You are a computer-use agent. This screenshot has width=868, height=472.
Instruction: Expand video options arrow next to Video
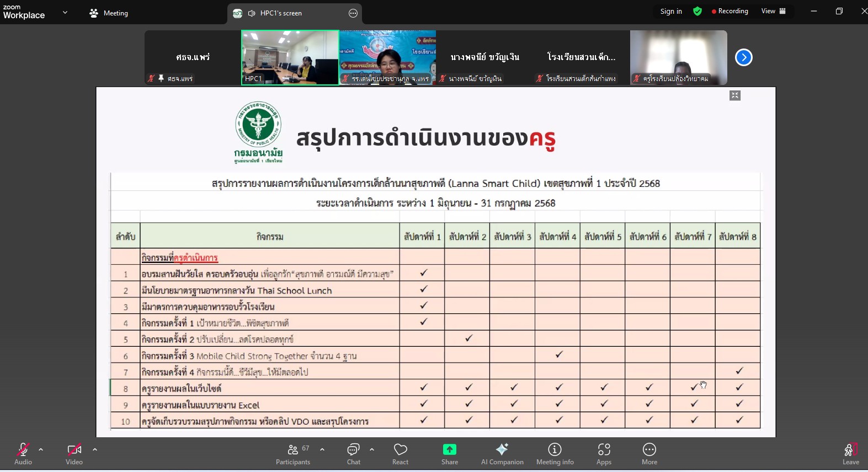click(x=95, y=449)
